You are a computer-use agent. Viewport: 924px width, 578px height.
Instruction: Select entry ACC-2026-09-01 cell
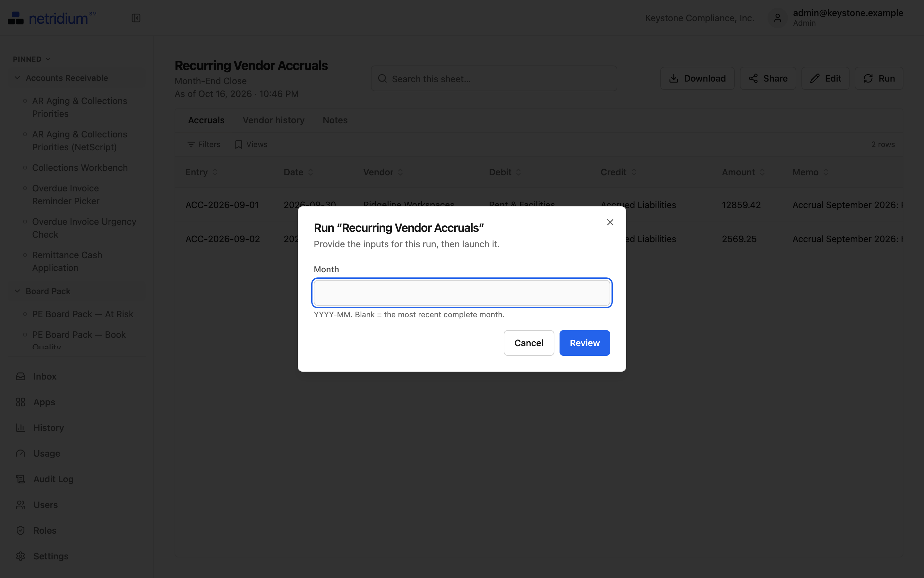pyautogui.click(x=222, y=205)
